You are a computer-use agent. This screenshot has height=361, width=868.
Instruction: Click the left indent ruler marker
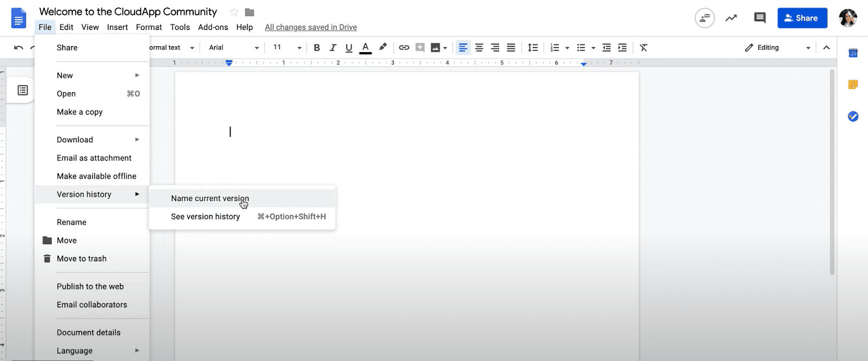pyautogui.click(x=229, y=64)
